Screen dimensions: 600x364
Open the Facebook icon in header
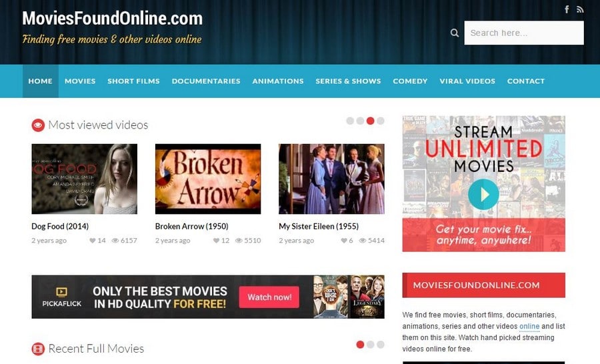(x=567, y=9)
